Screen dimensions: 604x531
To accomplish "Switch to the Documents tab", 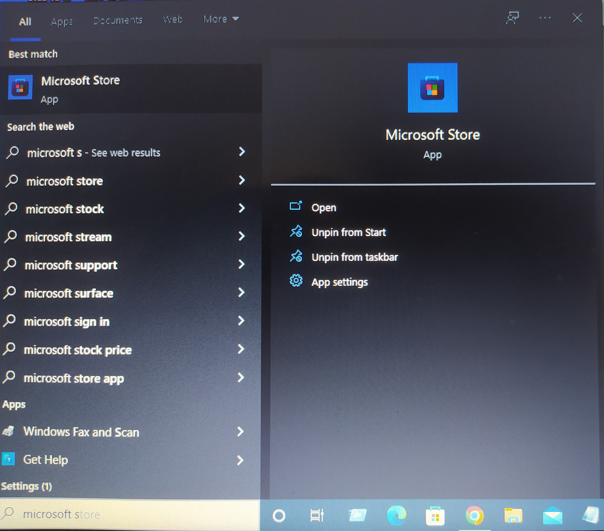I will (118, 20).
